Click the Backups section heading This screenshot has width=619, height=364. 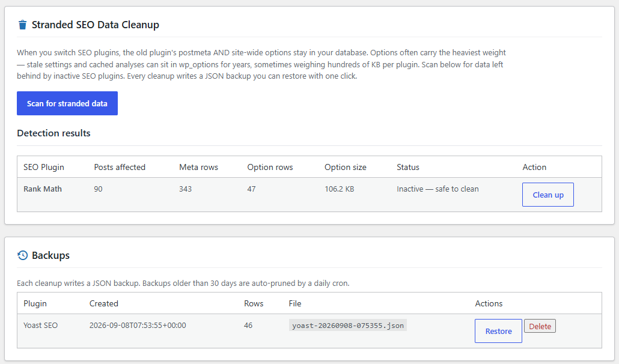coord(50,255)
